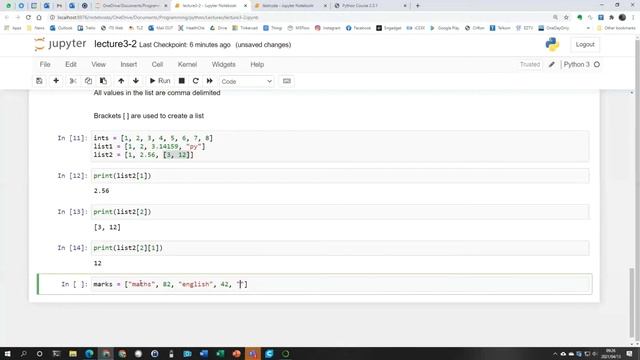
Task: Click the Python 3 kernel idle circle indicator
Action: tap(597, 64)
